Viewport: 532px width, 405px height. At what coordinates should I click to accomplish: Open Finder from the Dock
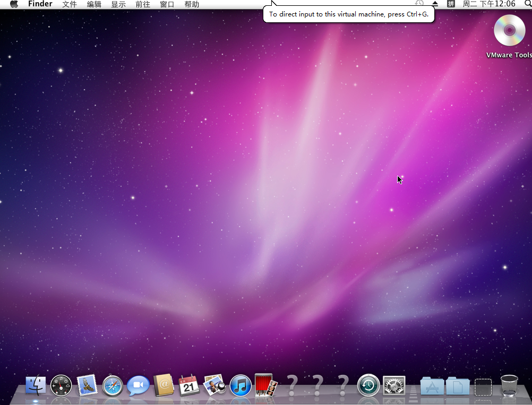pos(36,385)
